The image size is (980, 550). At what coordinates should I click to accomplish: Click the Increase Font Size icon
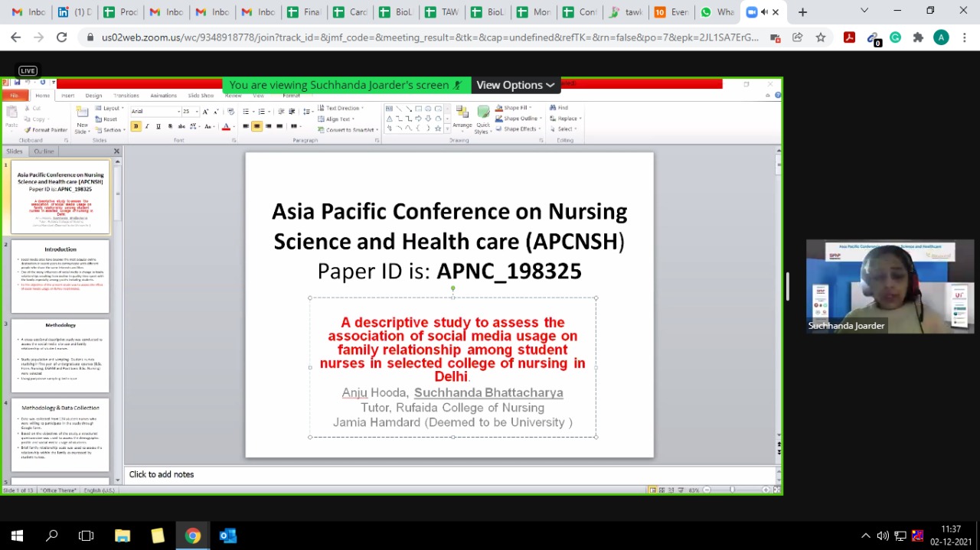(205, 112)
